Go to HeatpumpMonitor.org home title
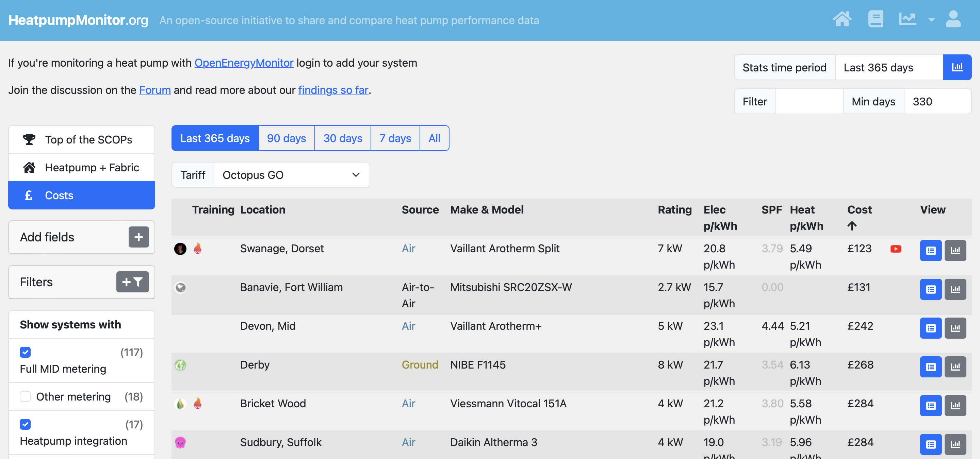This screenshot has width=980, height=459. coord(78,20)
